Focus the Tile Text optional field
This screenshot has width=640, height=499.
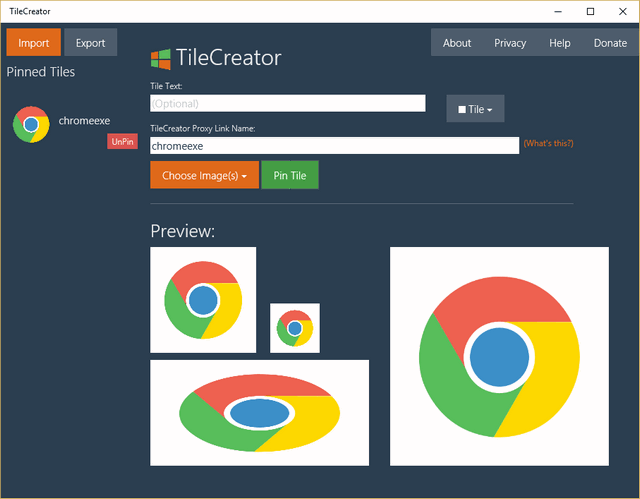(288, 103)
